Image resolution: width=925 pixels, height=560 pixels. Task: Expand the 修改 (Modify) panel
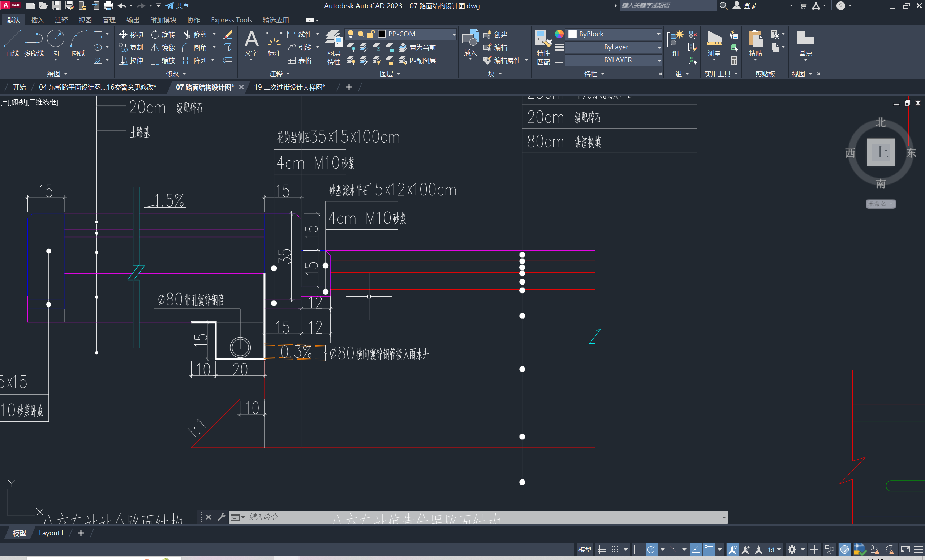point(176,74)
